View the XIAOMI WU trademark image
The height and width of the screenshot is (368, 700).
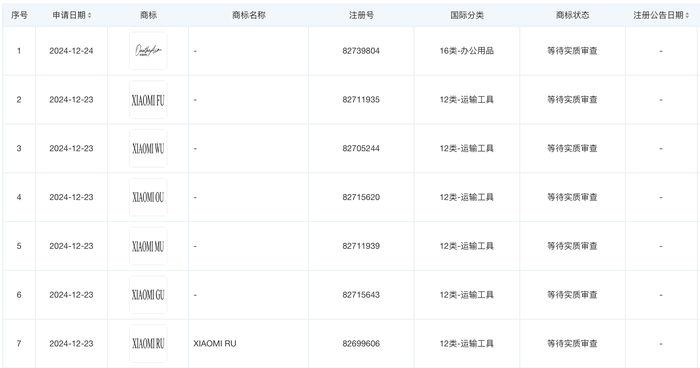[148, 148]
